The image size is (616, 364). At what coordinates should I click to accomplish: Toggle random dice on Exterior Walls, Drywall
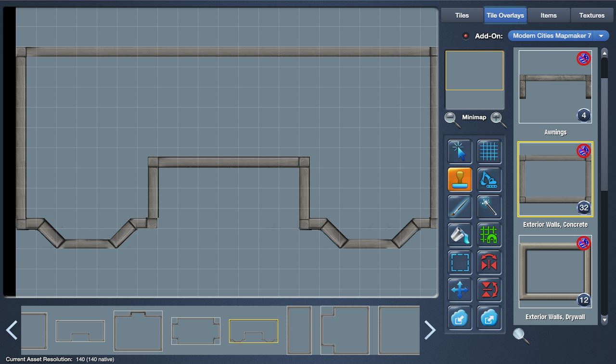(583, 243)
